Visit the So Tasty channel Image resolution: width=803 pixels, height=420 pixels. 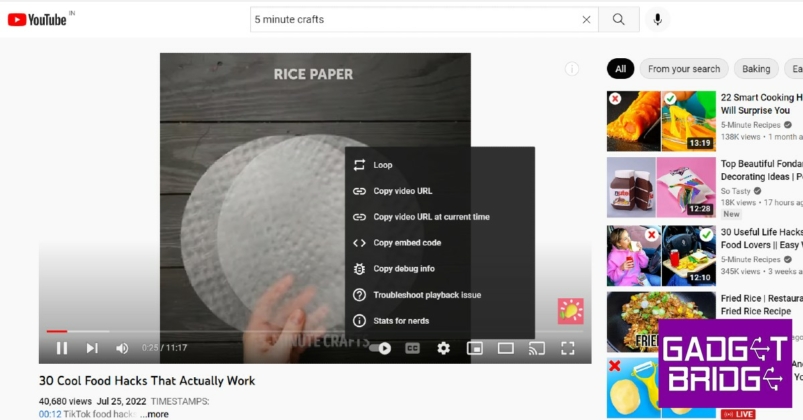[735, 191]
